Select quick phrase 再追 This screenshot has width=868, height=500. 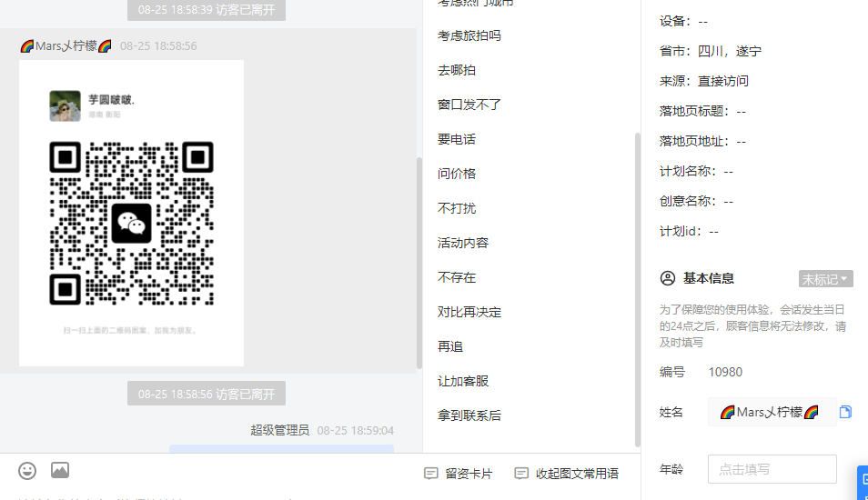pos(449,346)
